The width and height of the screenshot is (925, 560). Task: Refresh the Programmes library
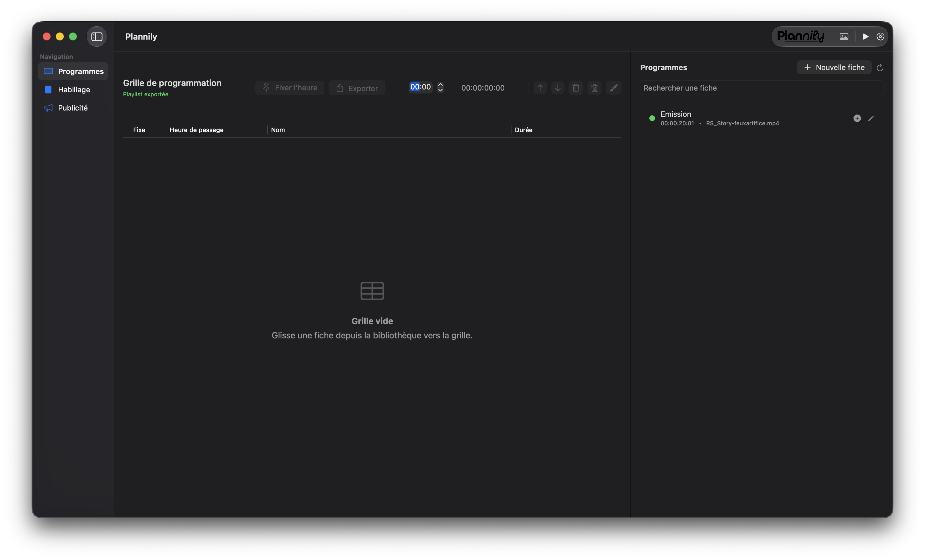pos(880,68)
